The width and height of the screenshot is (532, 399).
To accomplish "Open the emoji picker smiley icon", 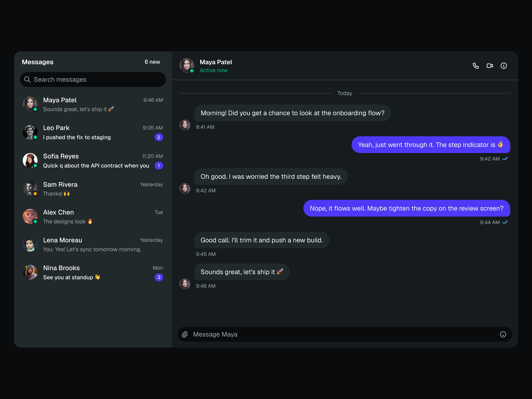I will [503, 334].
